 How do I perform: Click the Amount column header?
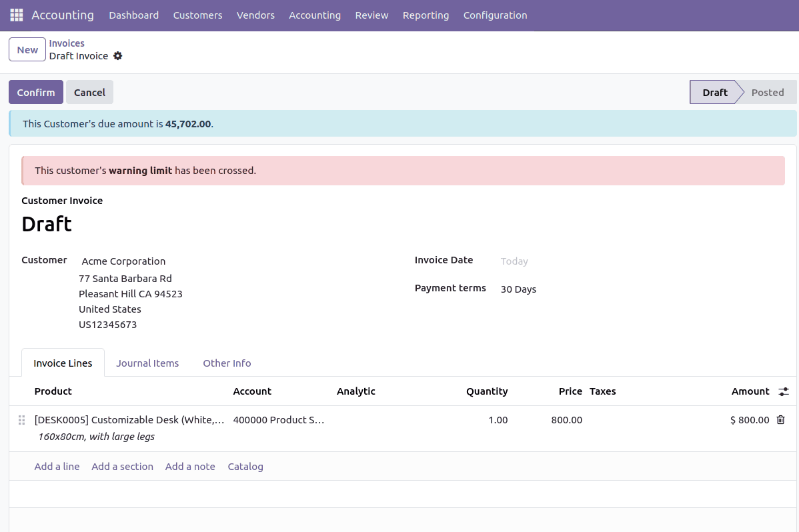(x=750, y=391)
